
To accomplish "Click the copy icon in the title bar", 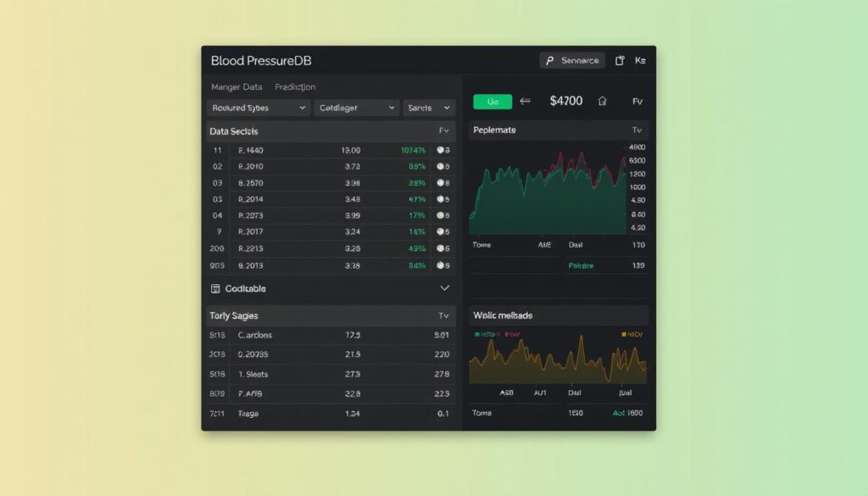I will pos(620,61).
